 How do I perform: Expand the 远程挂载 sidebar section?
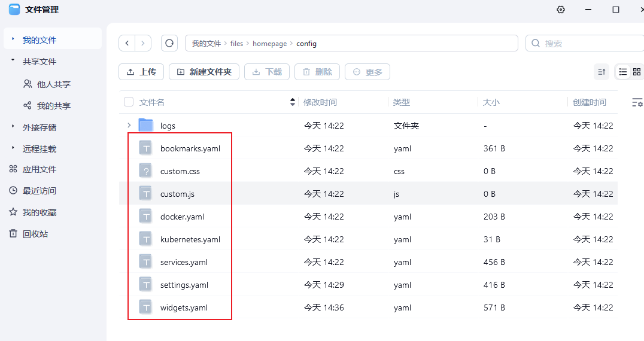[13, 148]
